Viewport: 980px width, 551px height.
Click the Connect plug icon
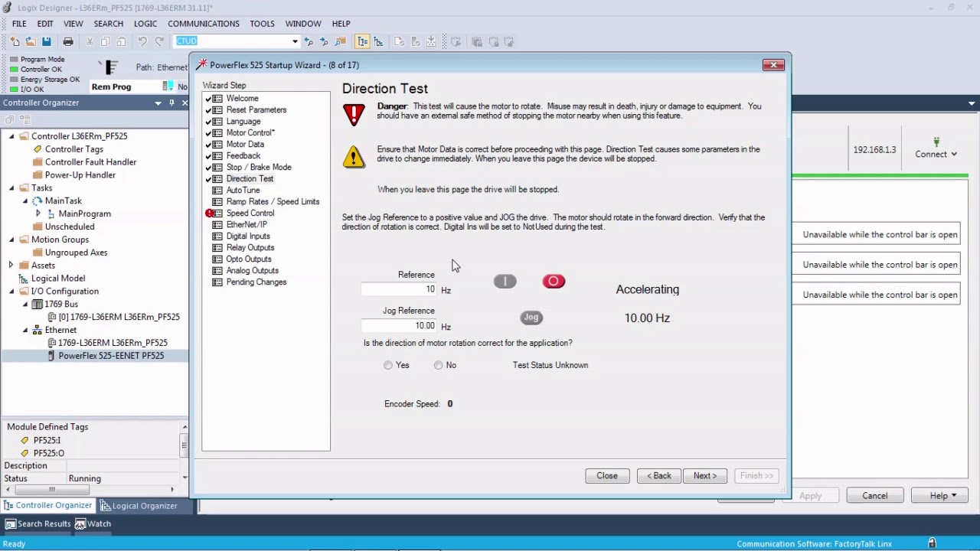click(x=936, y=142)
